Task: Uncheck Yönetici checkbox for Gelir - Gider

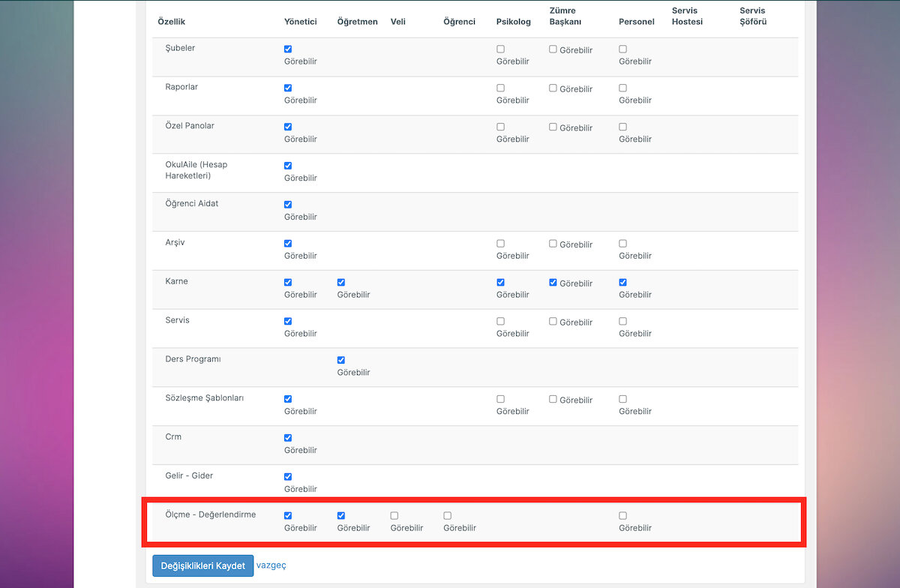Action: pos(288,477)
